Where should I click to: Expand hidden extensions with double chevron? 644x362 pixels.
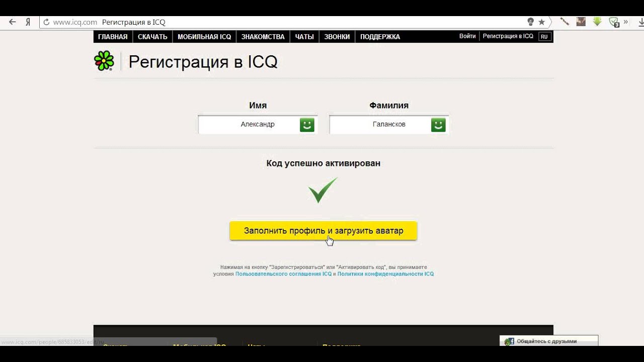click(x=626, y=22)
